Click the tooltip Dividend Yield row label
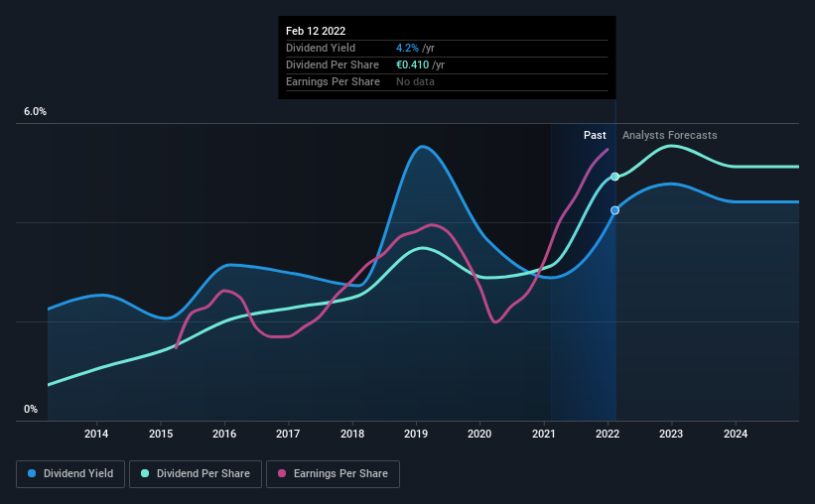This screenshot has width=815, height=504. click(x=321, y=48)
